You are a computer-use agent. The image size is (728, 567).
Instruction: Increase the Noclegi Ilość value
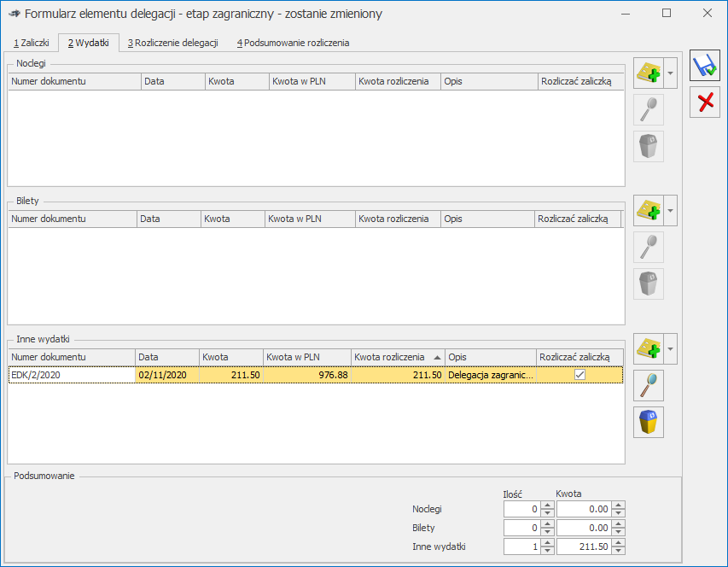548,506
